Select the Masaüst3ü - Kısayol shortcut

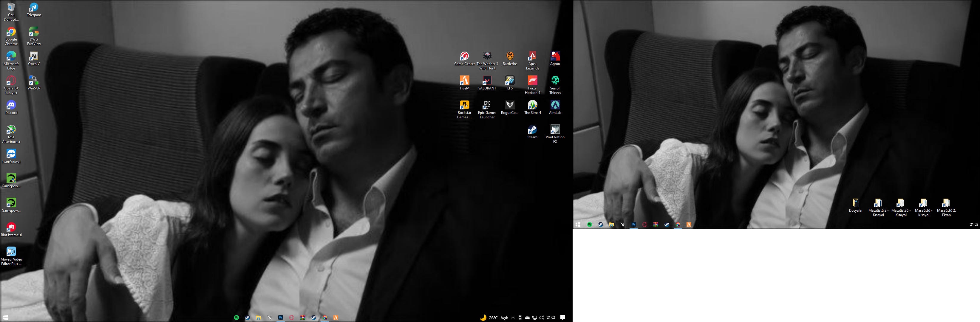901,208
